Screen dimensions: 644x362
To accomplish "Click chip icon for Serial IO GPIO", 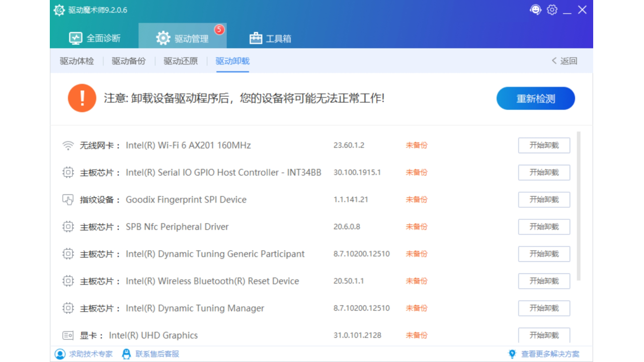I will 68,172.
